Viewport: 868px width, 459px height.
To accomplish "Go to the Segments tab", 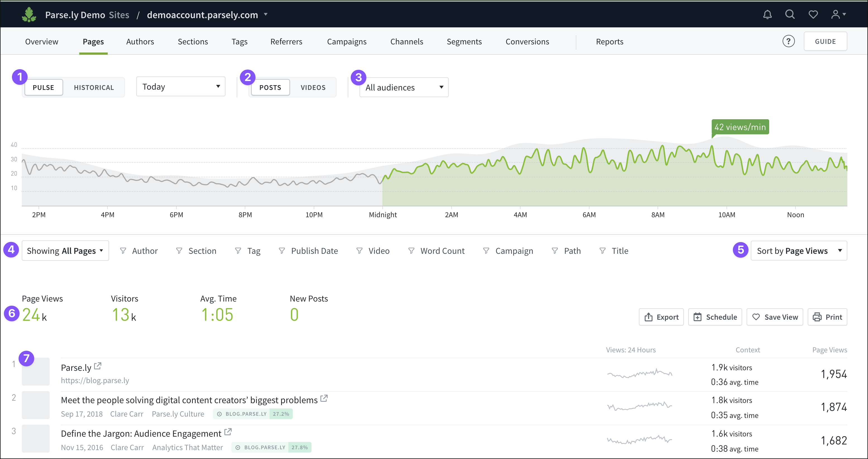I will coord(464,41).
